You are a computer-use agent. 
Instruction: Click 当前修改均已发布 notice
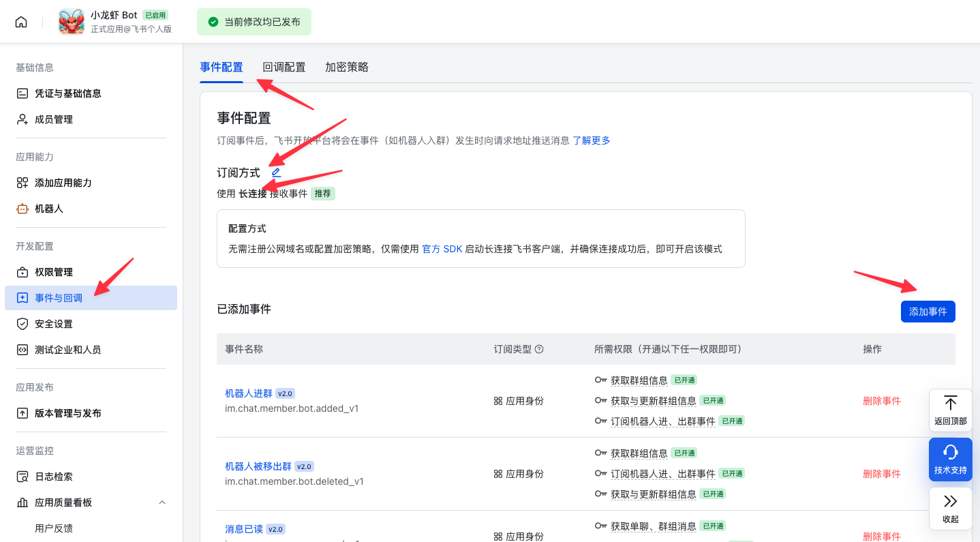(x=254, y=22)
